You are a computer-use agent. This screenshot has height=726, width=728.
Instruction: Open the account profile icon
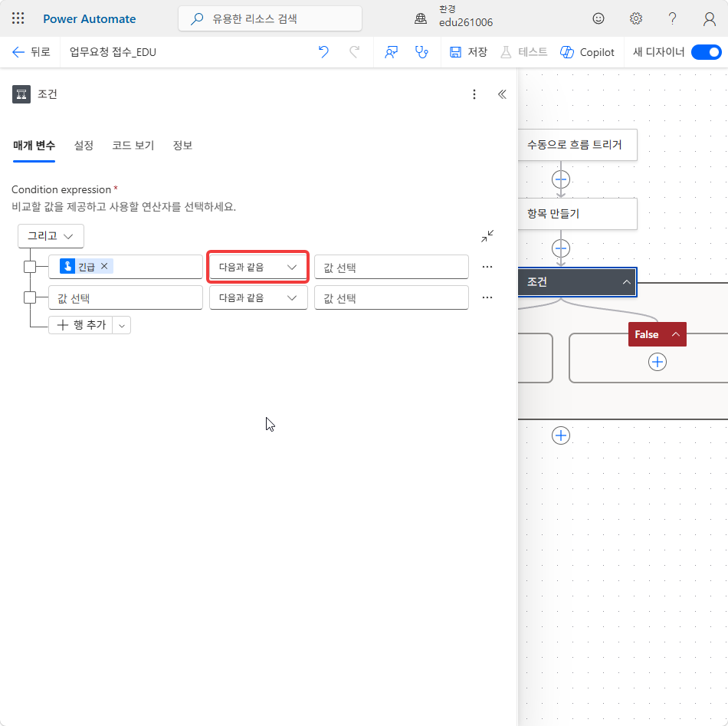(709, 18)
